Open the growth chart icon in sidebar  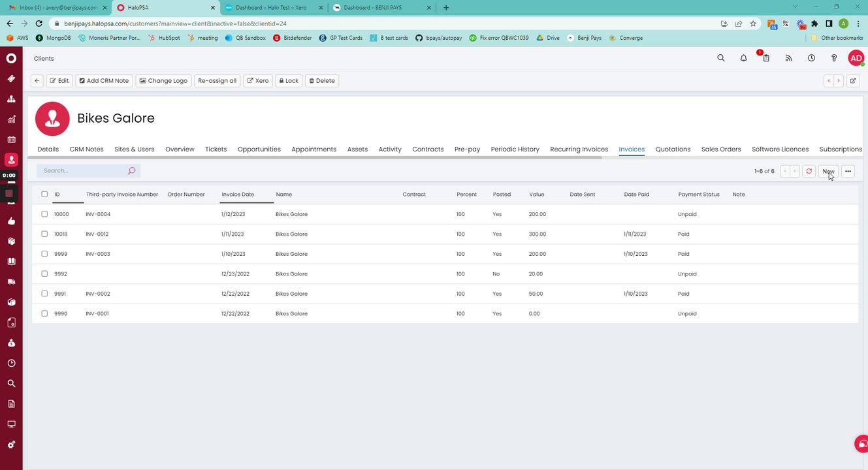pyautogui.click(x=11, y=119)
